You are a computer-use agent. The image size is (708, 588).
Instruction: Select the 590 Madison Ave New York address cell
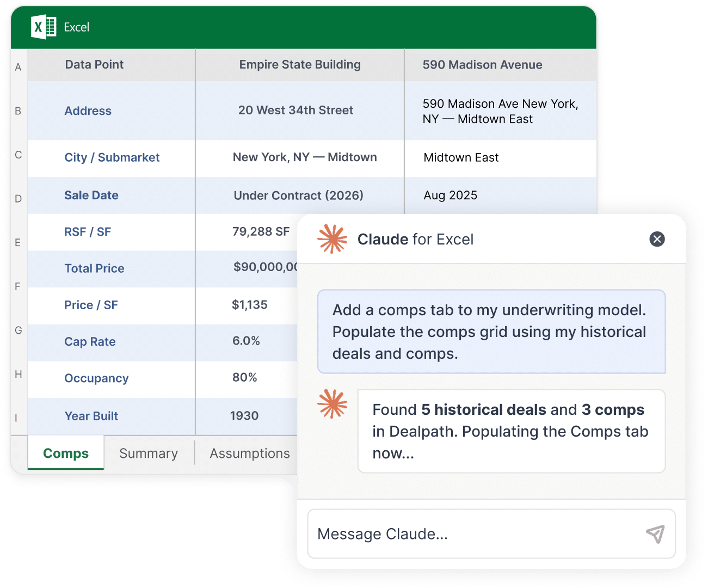pos(501,111)
